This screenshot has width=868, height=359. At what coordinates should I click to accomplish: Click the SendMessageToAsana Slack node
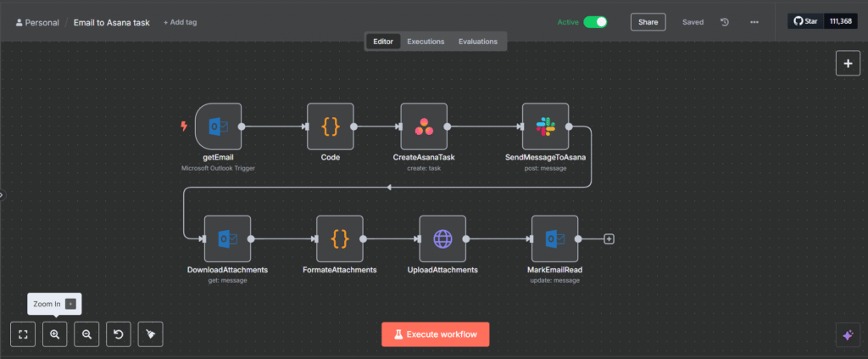pos(545,126)
